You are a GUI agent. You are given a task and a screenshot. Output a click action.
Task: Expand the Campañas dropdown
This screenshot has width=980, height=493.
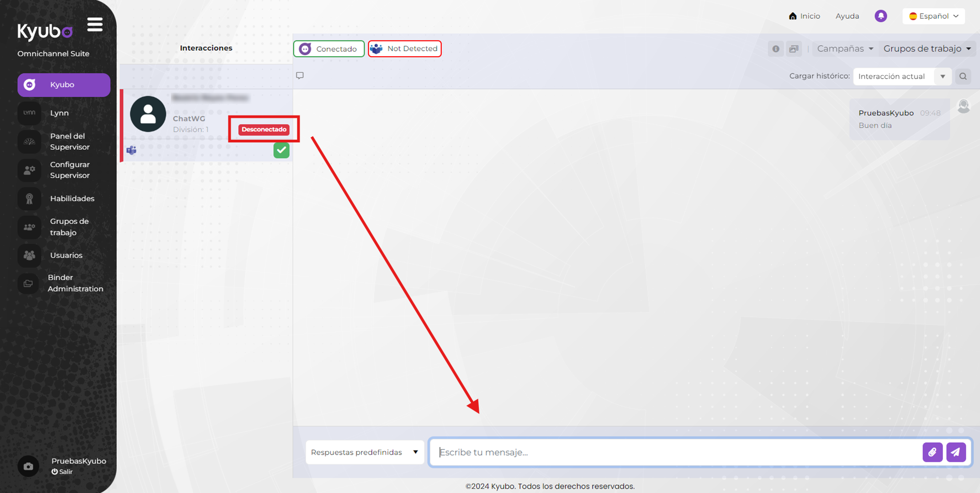click(845, 49)
